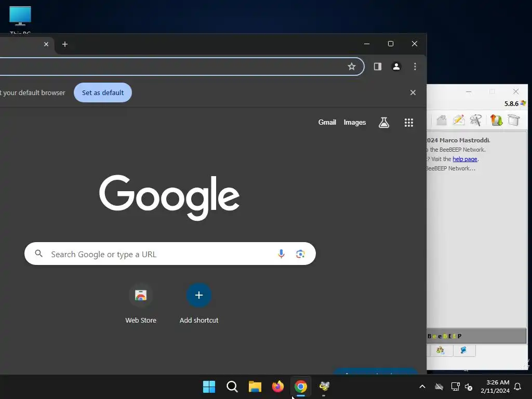
Task: Click the muted volume tray icon
Action: point(469,387)
